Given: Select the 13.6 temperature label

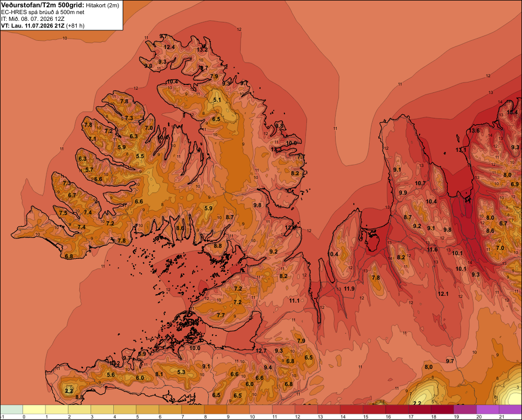Looking at the screenshot, I should pyautogui.click(x=474, y=130).
